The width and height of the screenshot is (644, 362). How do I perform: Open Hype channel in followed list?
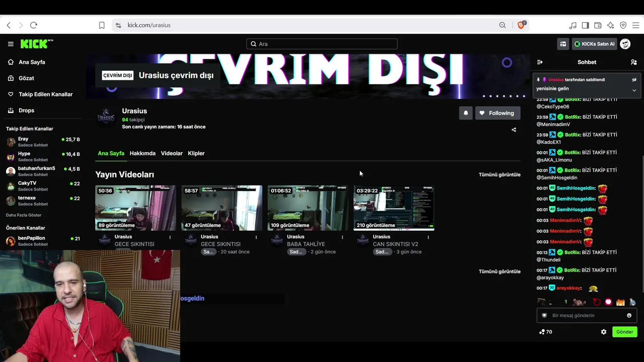tap(43, 156)
